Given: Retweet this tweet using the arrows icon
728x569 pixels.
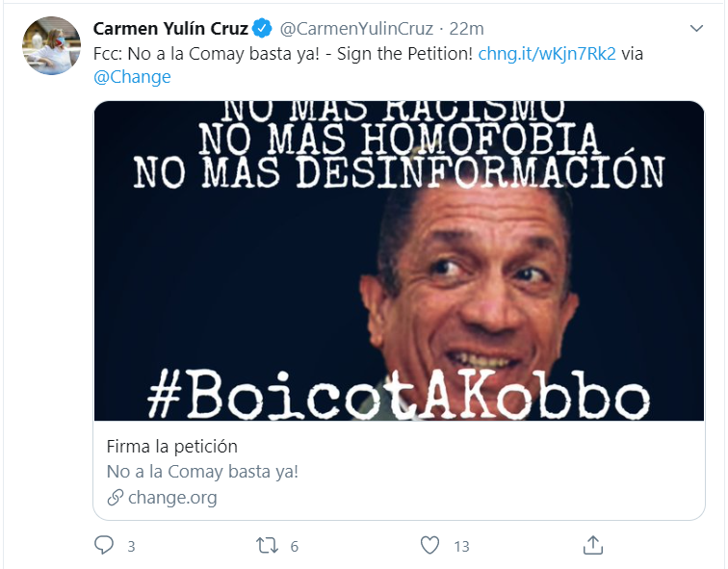Looking at the screenshot, I should pos(267,545).
